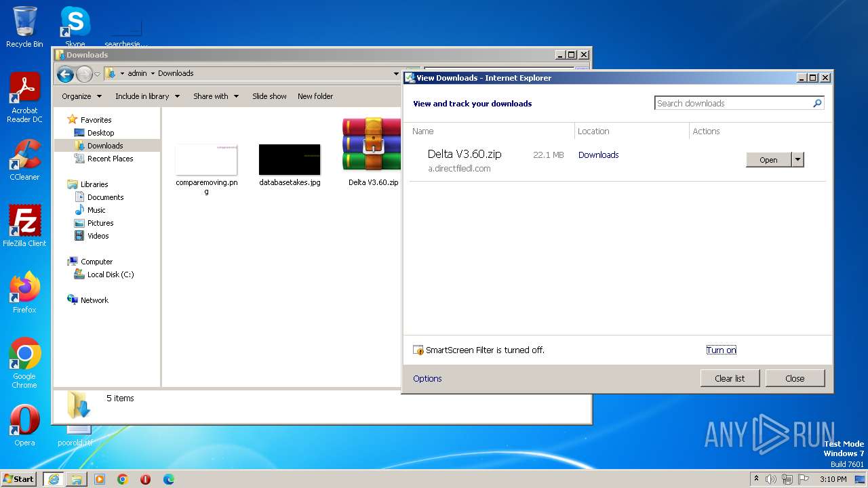Select the Delta V3.60.zip archive file
The height and width of the screenshot is (488, 868).
[372, 152]
